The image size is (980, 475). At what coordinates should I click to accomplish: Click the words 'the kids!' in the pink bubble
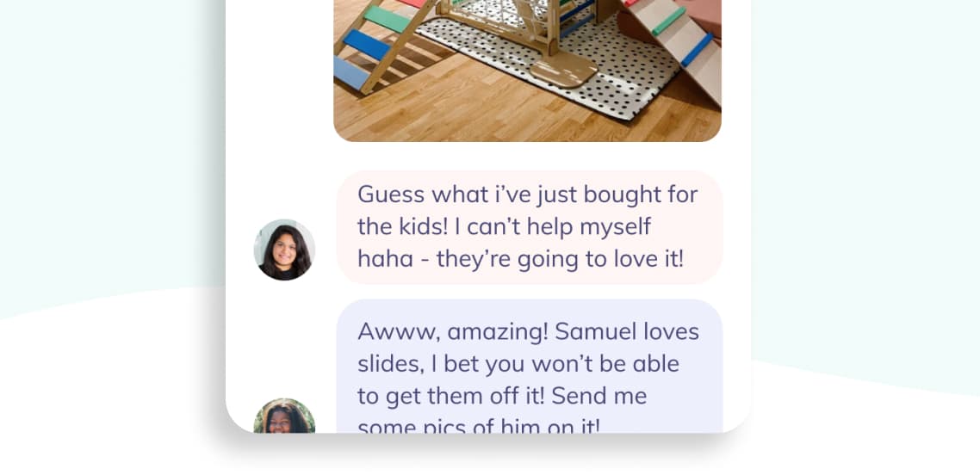pos(403,226)
